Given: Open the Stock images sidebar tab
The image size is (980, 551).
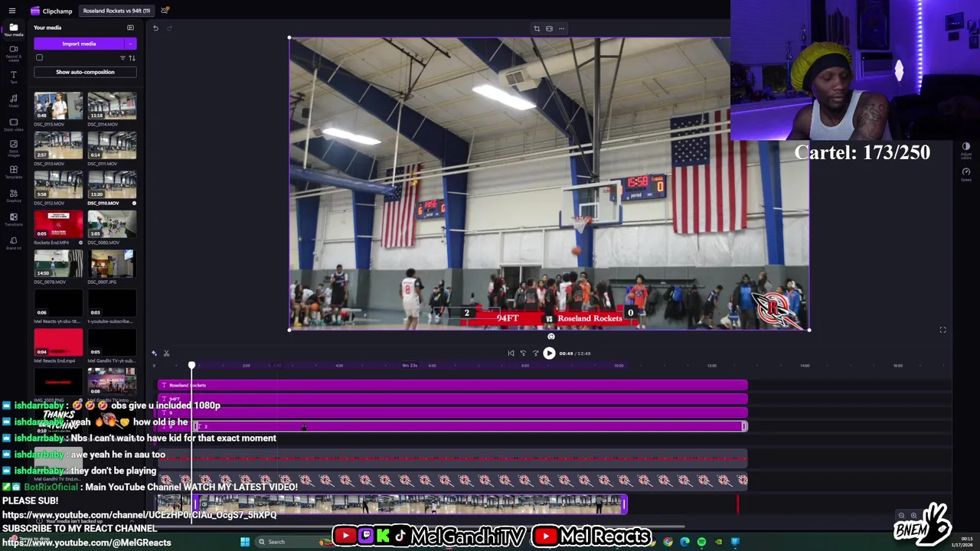Looking at the screenshot, I should point(13,148).
